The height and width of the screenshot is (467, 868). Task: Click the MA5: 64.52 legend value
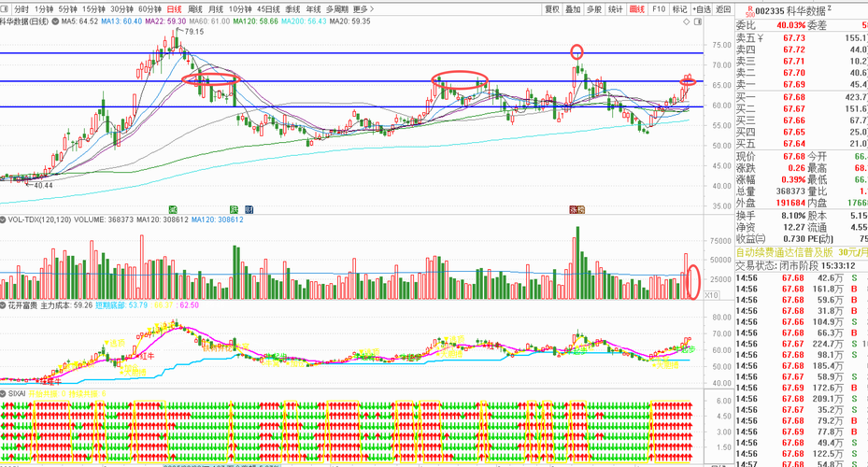pyautogui.click(x=79, y=21)
